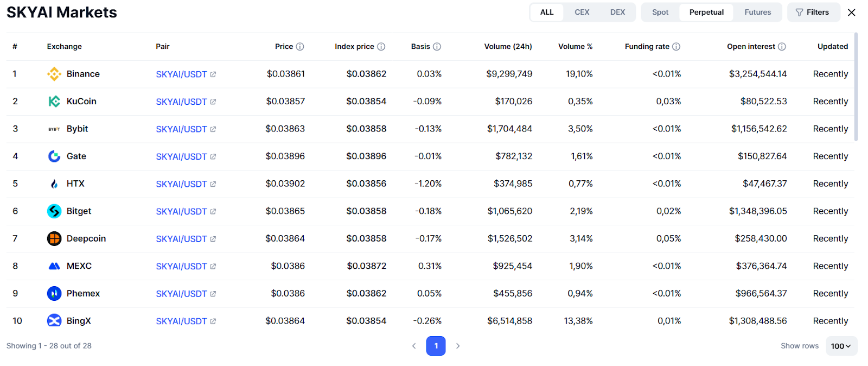868x366 pixels.
Task: Click page 1 pagination button
Action: 436,346
